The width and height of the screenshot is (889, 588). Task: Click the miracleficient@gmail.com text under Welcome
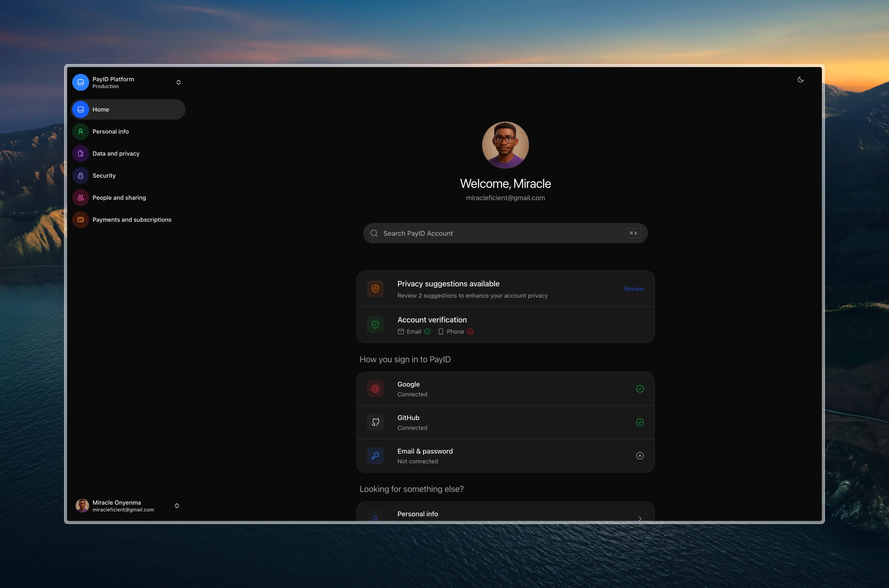point(505,198)
